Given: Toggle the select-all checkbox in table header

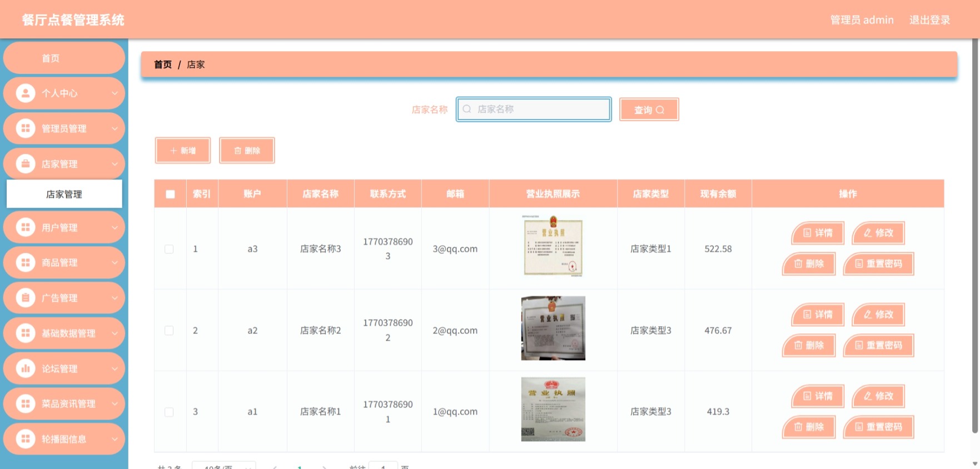Looking at the screenshot, I should [x=170, y=194].
